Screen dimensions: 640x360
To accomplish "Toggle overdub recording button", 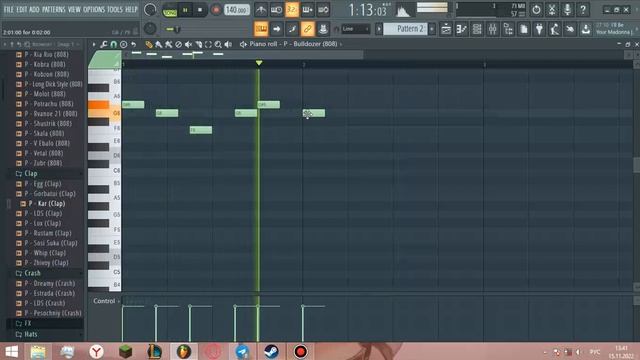I will point(307,9).
